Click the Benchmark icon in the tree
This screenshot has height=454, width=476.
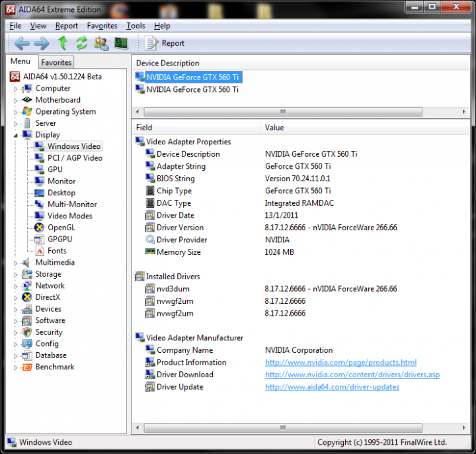point(27,367)
